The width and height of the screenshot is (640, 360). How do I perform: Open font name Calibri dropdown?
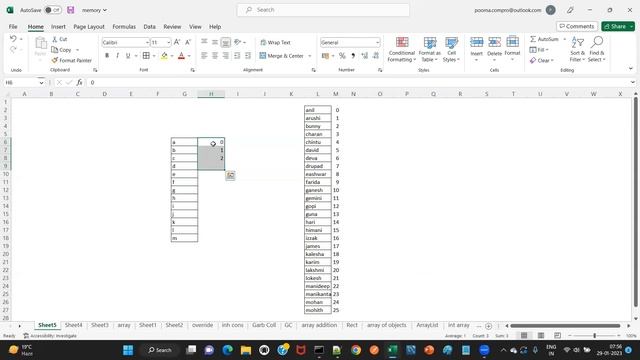click(147, 42)
